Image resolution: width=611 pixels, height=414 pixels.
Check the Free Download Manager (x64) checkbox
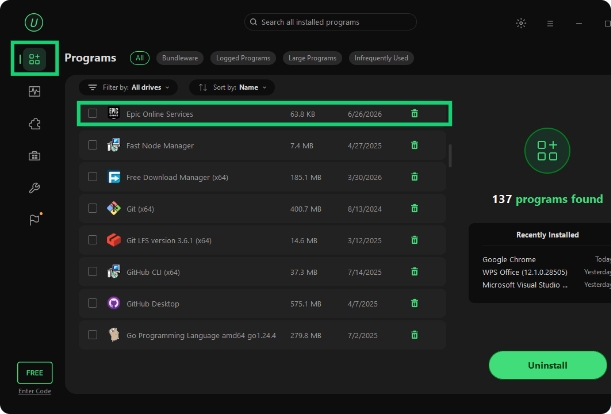click(x=92, y=177)
